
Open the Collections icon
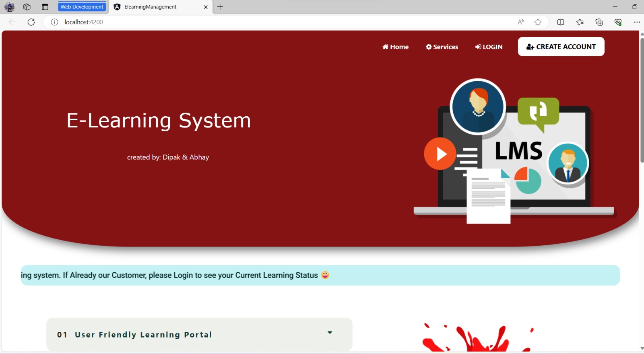(x=599, y=22)
